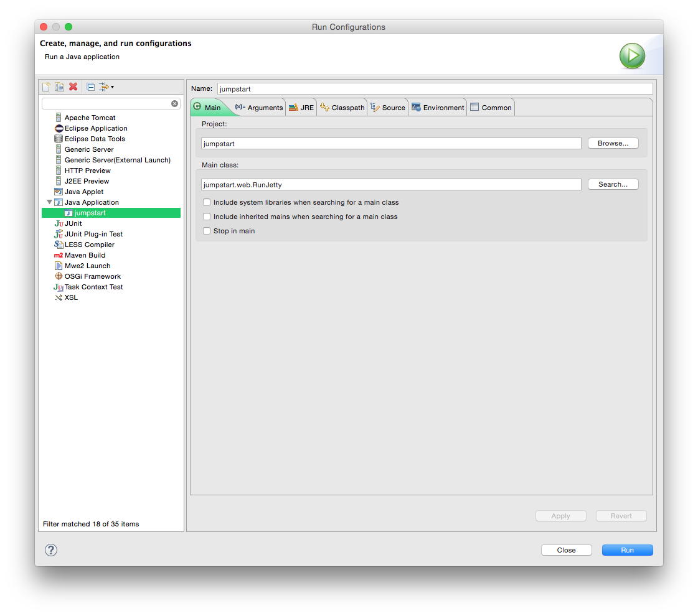Click the New launch configuration icon
This screenshot has height=616, width=698.
coord(46,86)
